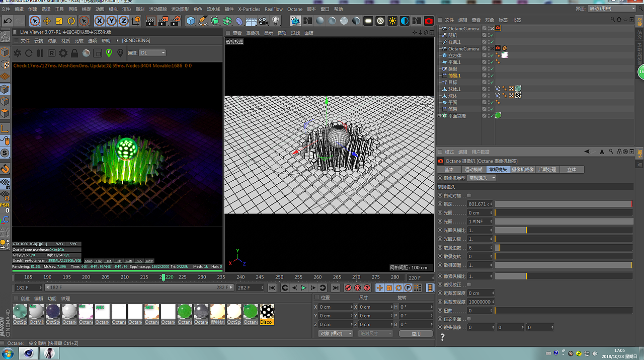This screenshot has width=644, height=360.
Task: Select the Move tool cross icon
Action: tap(47, 21)
